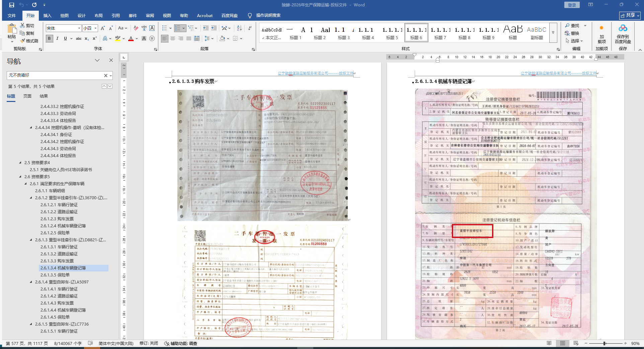644x349 pixels.
Task: Click the Sort icon in paragraph group
Action: (x=239, y=28)
